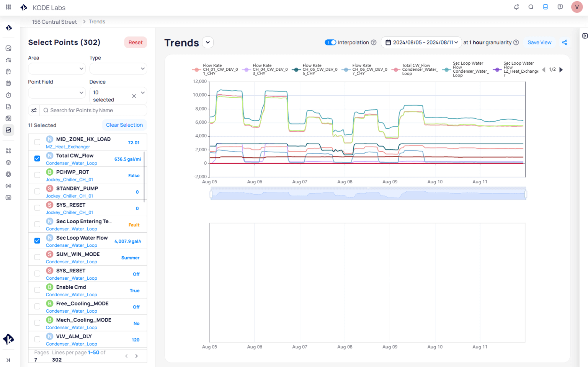Toggle the Interpolation switch
The height and width of the screenshot is (367, 588).
(x=330, y=42)
